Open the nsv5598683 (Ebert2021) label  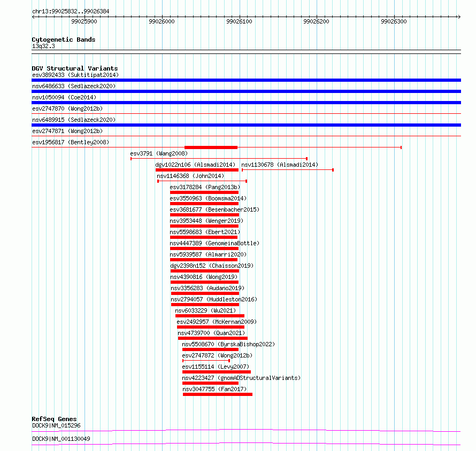[205, 232]
